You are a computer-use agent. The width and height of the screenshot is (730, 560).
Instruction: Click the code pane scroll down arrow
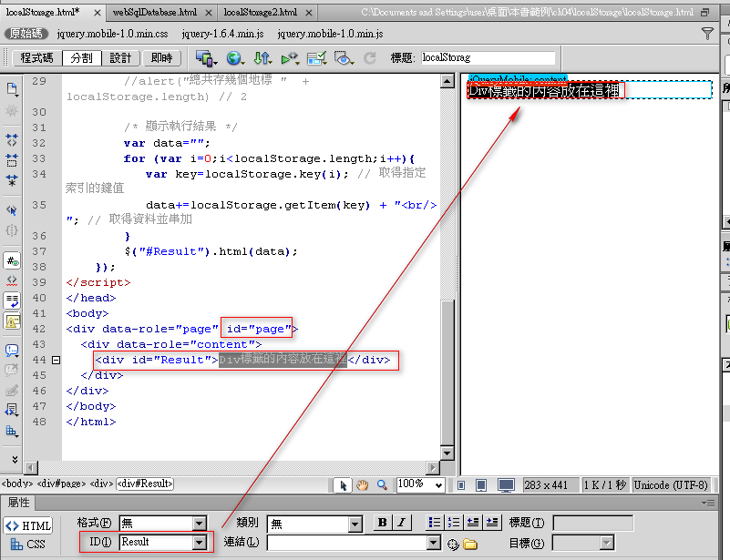pos(447,453)
